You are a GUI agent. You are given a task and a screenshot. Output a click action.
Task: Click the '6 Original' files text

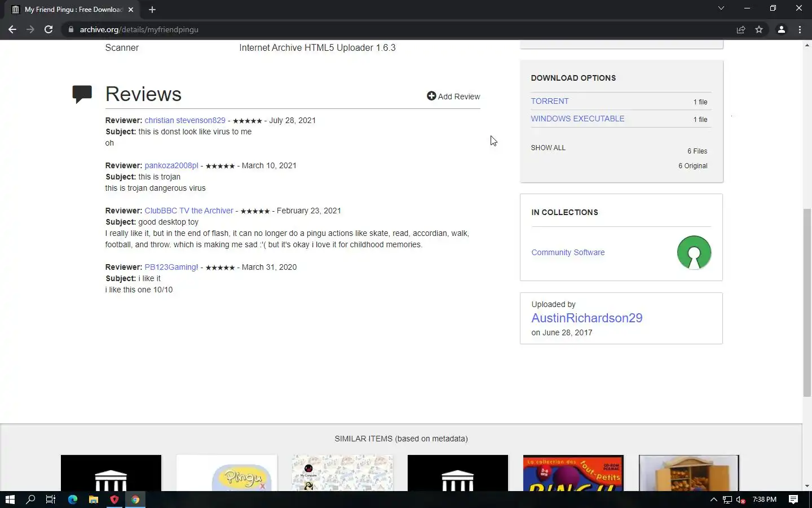point(692,166)
